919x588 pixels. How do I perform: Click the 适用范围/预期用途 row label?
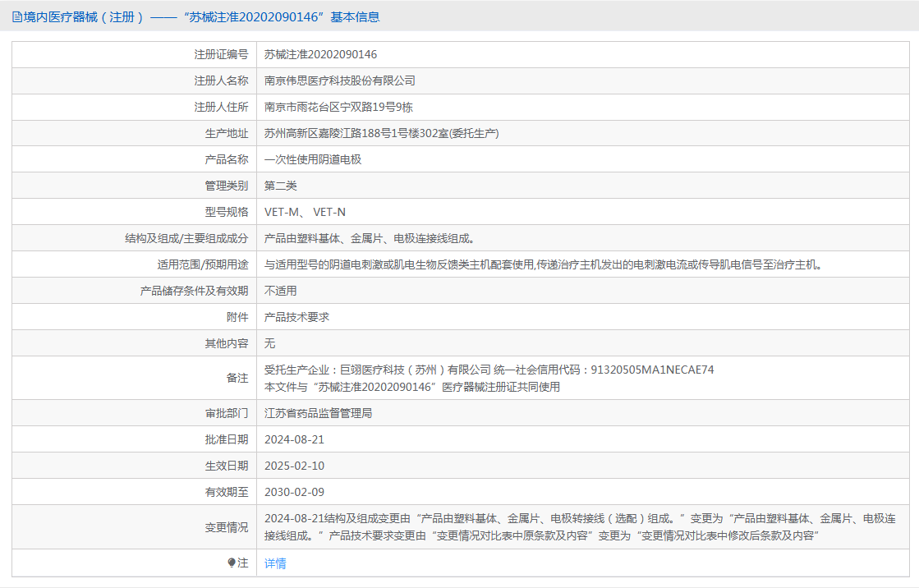pyautogui.click(x=202, y=264)
